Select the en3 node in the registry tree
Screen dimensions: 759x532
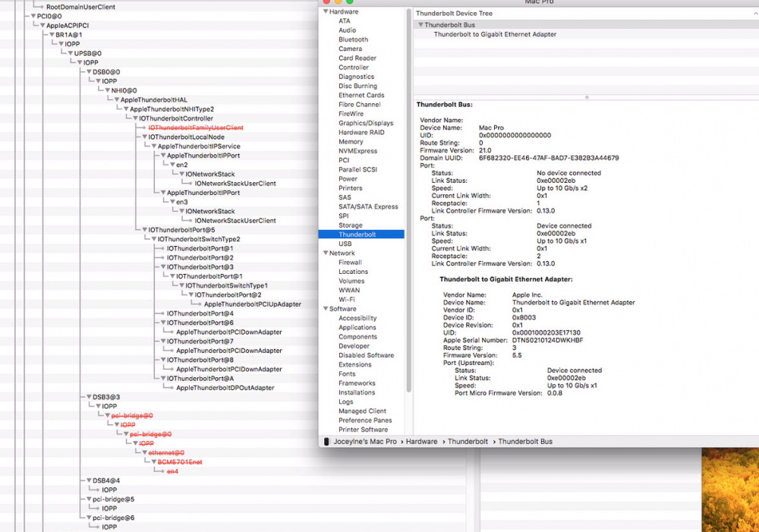coord(181,202)
